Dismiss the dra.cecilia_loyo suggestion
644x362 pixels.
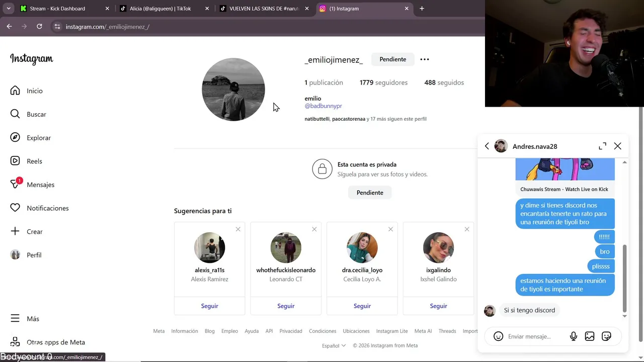390,229
